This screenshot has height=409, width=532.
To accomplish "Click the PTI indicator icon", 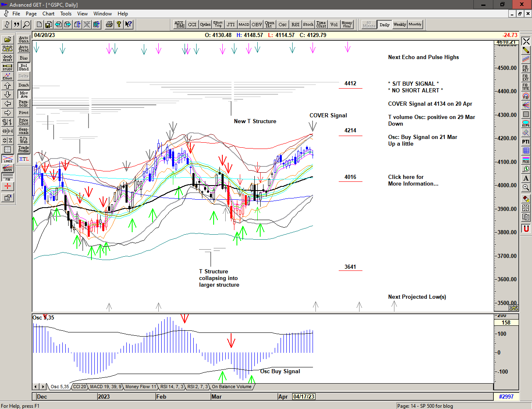I will (x=526, y=142).
